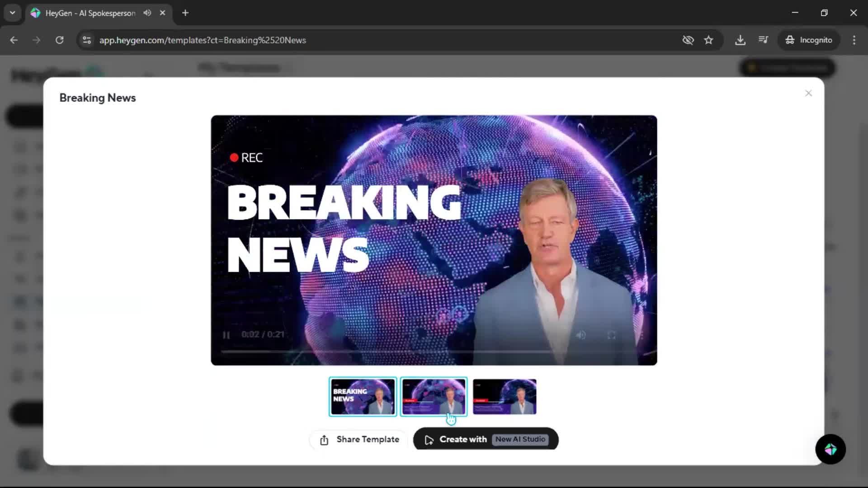868x488 pixels.
Task: Bookmark this page with star icon
Action: [708, 40]
